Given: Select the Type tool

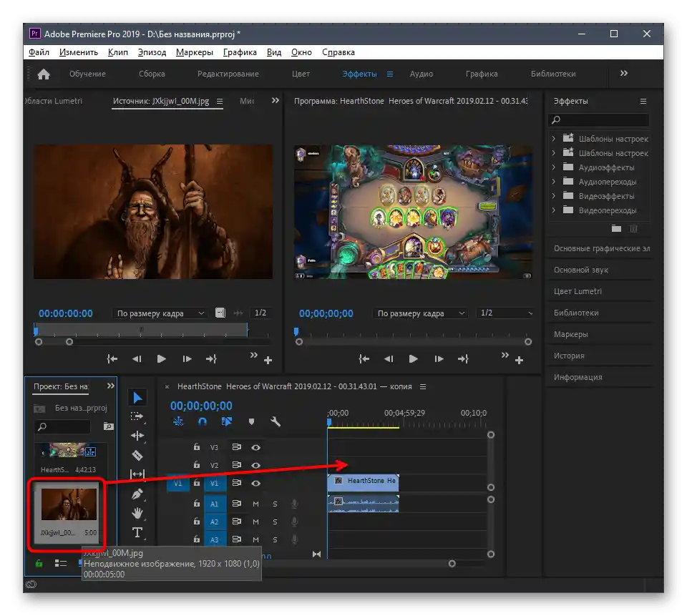Looking at the screenshot, I should (137, 532).
